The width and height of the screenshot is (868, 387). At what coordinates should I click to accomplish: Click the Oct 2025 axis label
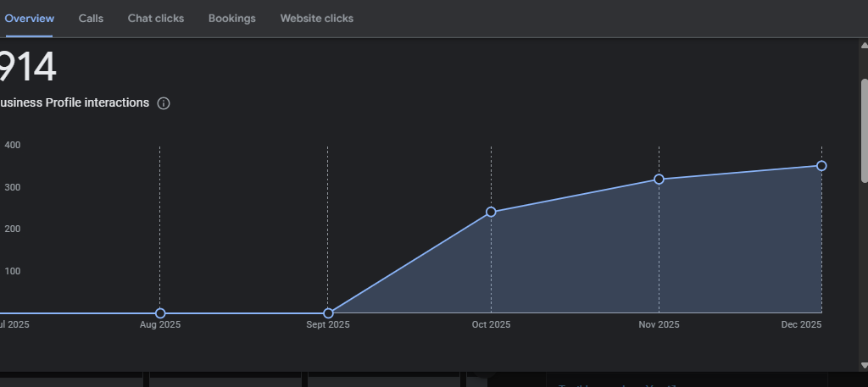491,325
